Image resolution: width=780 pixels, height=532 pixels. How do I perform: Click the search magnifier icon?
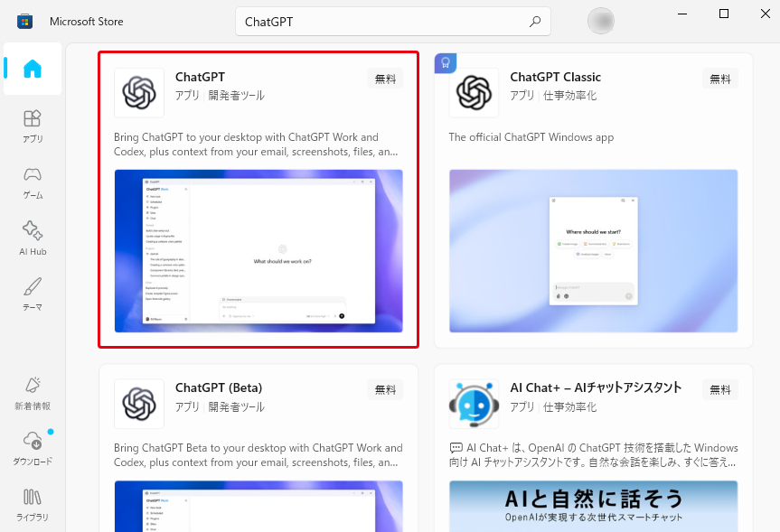click(x=535, y=22)
